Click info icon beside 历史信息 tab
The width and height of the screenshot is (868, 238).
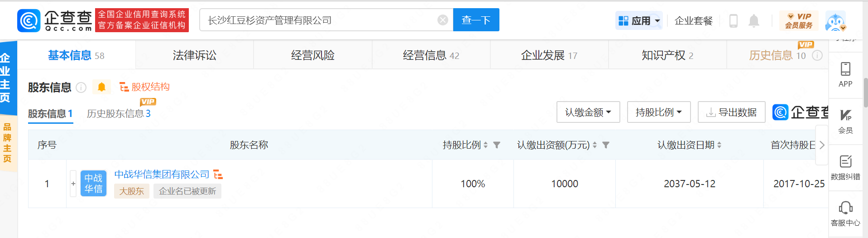[817, 55]
